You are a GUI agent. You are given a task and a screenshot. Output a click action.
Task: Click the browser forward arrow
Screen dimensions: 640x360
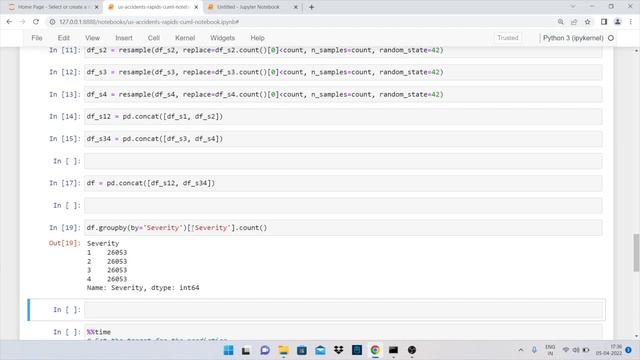click(22, 22)
